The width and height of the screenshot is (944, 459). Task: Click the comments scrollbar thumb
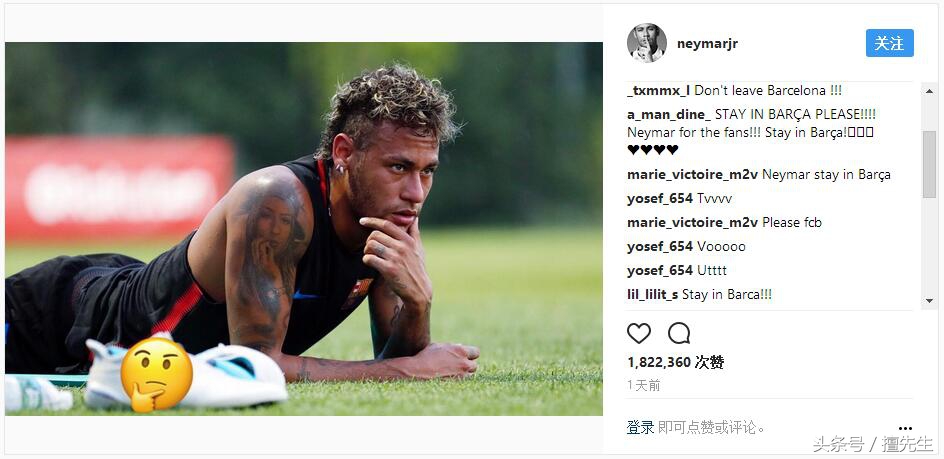coord(929,164)
